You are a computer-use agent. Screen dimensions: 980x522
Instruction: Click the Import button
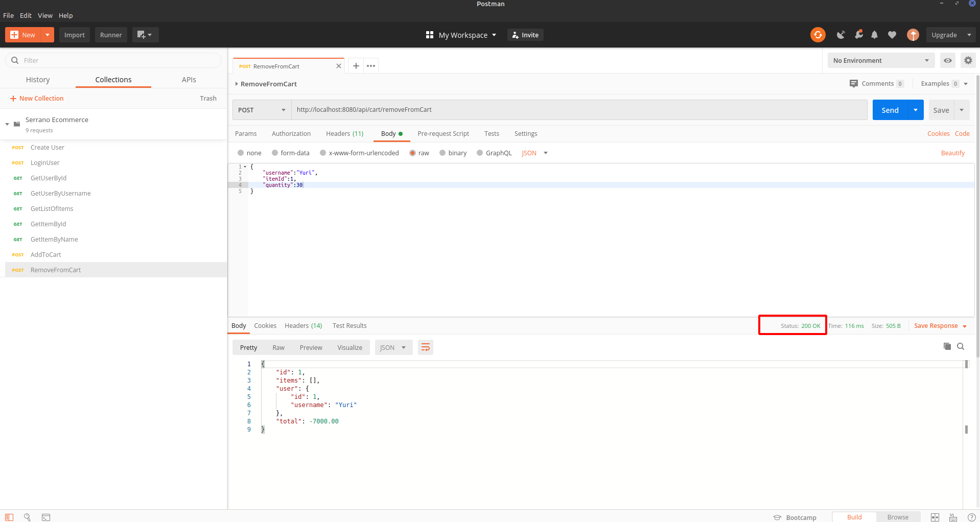coord(75,35)
